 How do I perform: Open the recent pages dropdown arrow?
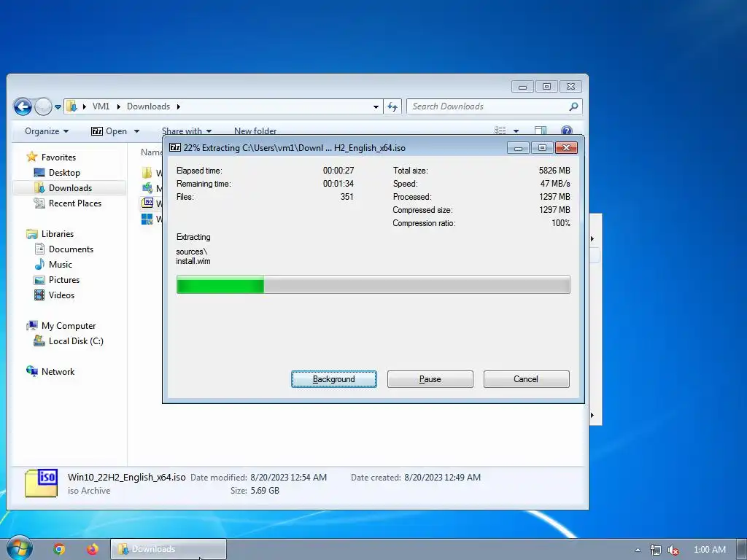coord(58,107)
